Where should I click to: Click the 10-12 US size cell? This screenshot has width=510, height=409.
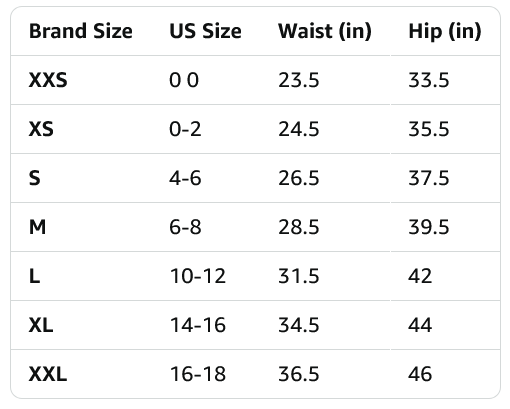point(198,276)
